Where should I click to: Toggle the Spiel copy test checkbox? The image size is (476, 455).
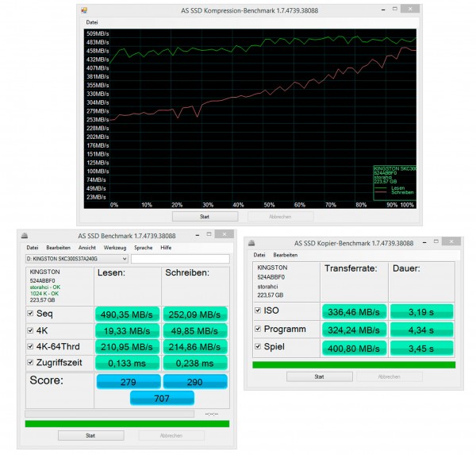(258, 346)
